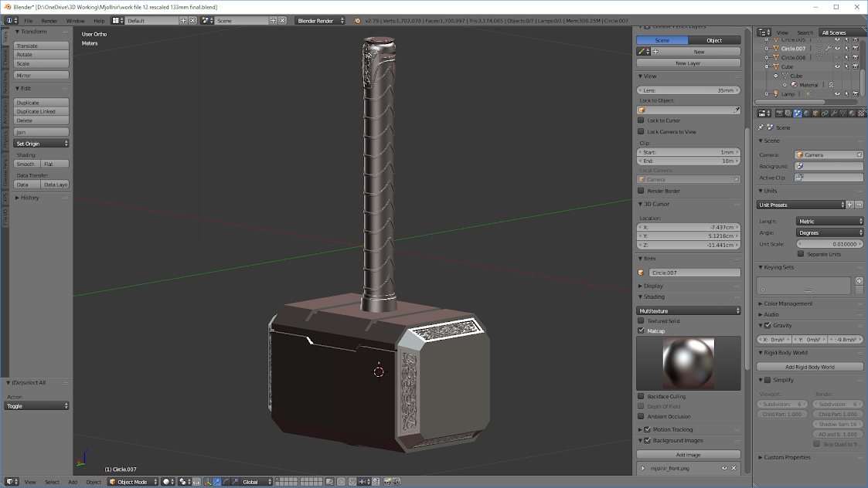Click the Outliner editor type icon
The image size is (868, 488).
point(764,32)
